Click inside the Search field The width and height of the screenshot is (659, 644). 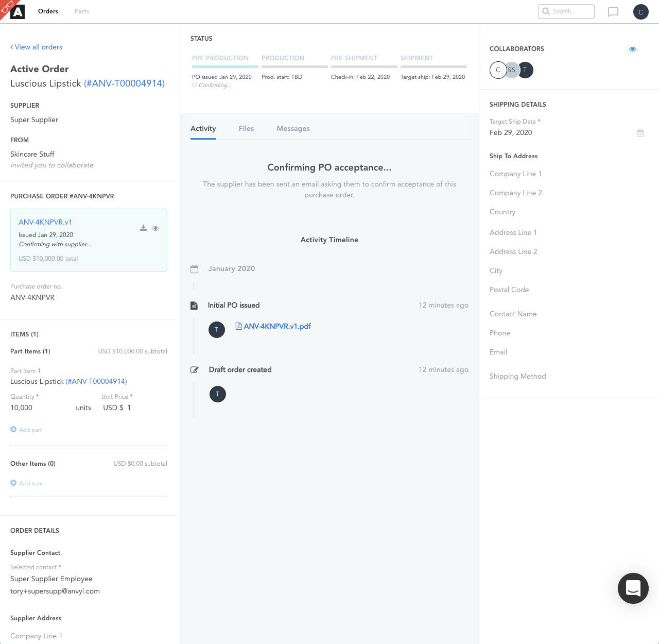(566, 11)
